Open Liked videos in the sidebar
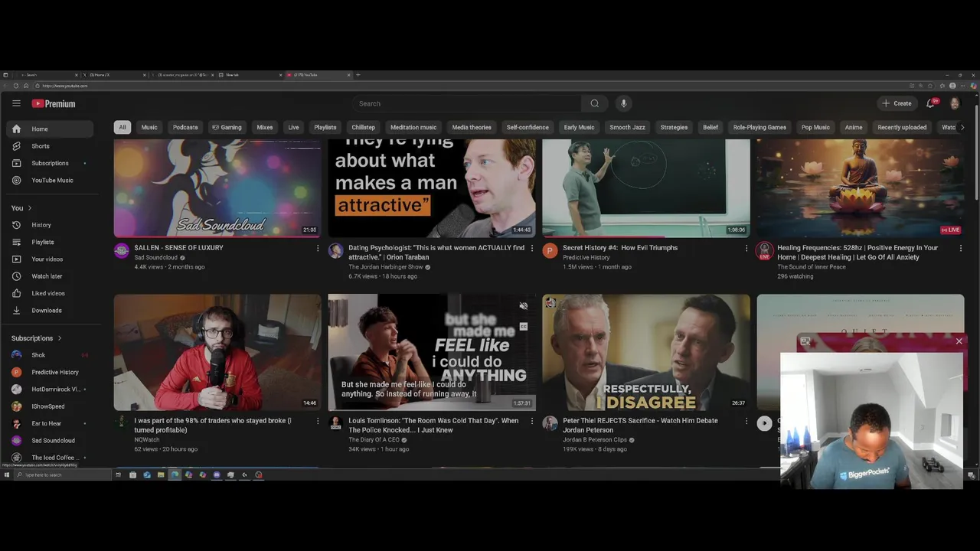 (50, 293)
